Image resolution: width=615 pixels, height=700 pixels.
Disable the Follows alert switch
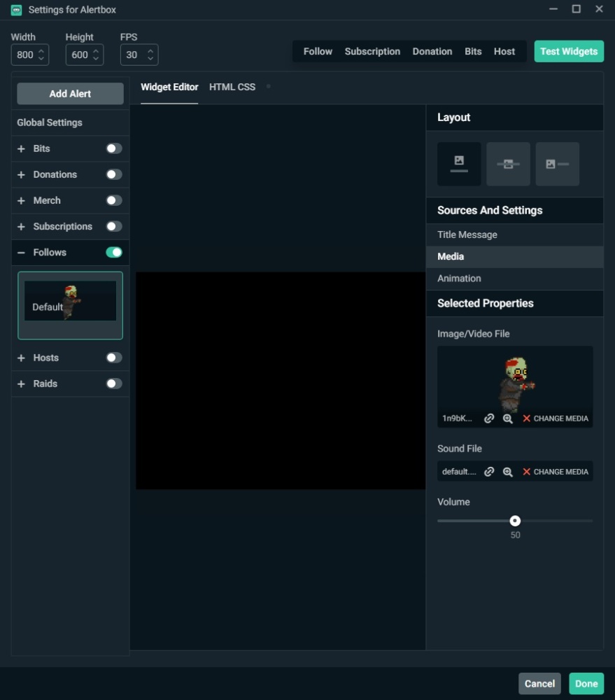(114, 252)
